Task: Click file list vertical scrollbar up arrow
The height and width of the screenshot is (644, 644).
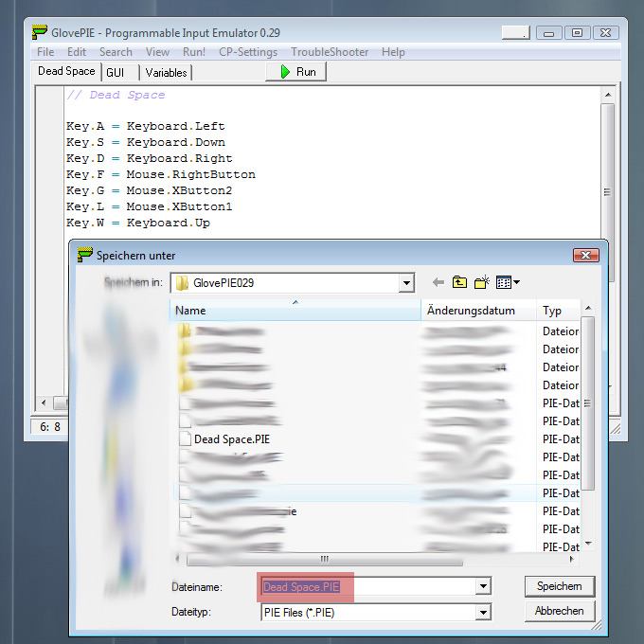Action: 588,308
